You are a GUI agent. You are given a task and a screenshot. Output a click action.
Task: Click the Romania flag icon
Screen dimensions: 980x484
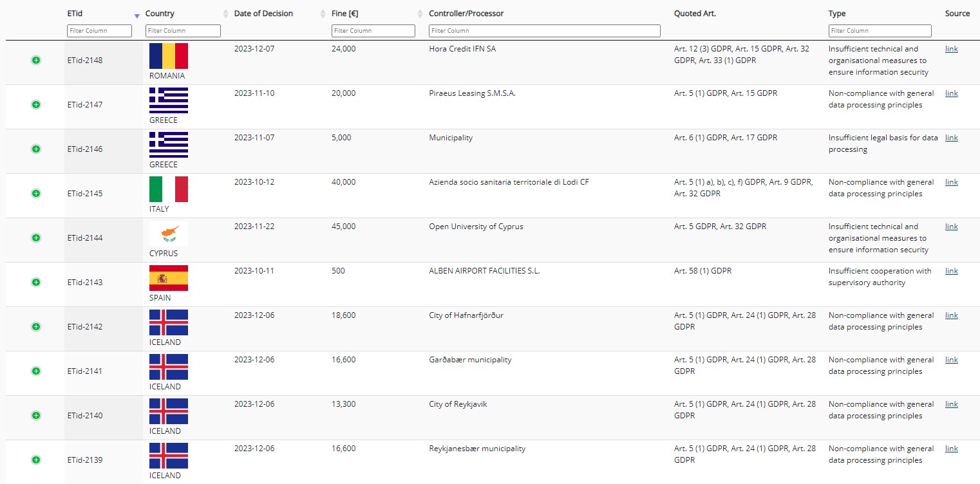coord(169,56)
